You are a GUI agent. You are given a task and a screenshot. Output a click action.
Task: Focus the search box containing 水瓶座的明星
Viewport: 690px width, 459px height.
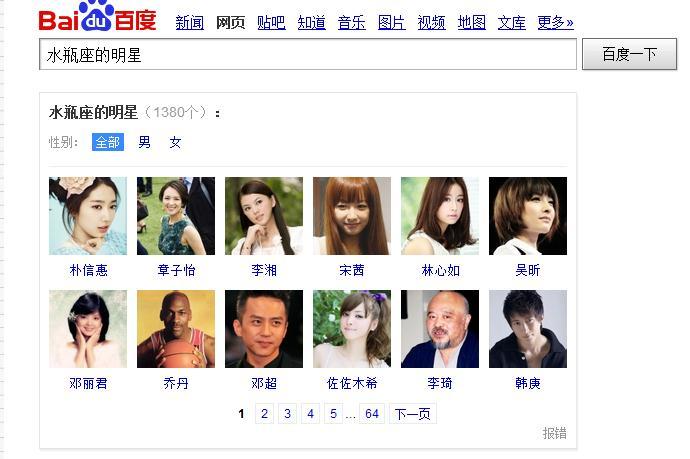click(308, 54)
